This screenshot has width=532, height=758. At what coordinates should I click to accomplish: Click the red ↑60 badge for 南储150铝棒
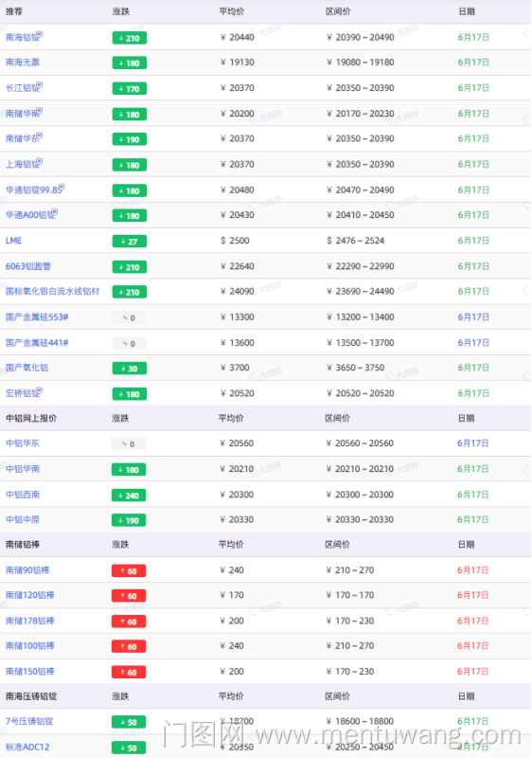pyautogui.click(x=129, y=672)
